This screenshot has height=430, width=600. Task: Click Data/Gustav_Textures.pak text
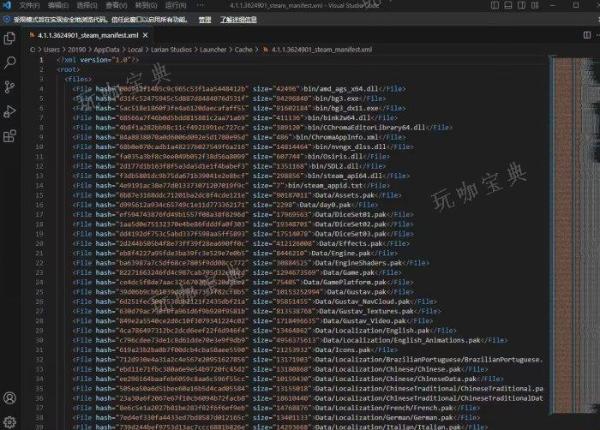point(365,311)
